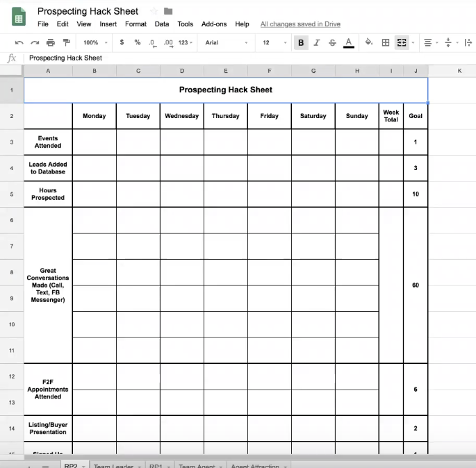Open the Data menu
476x468 pixels.
click(x=162, y=24)
